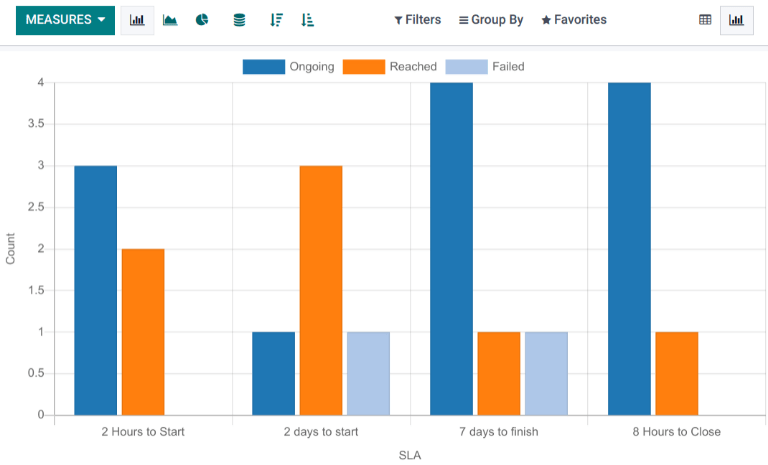Viewport: 768px width, 465px height.
Task: Click the '2 Hours to Start' axis label
Action: pyautogui.click(x=143, y=432)
